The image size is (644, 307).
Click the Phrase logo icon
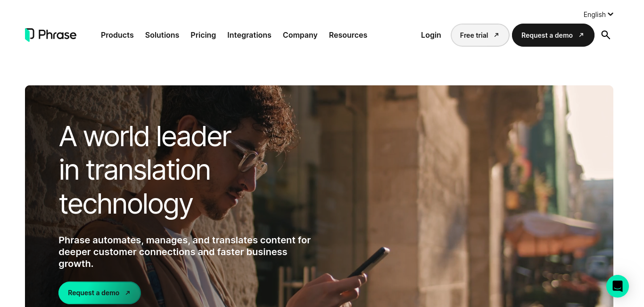coord(30,35)
